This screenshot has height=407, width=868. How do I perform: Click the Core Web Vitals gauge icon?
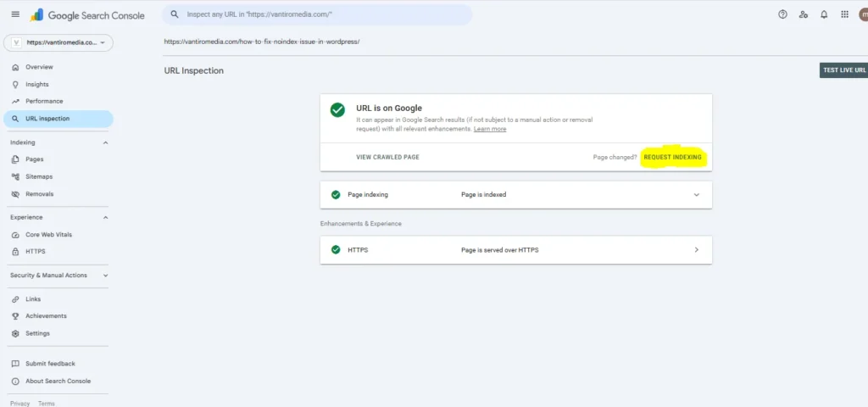[x=15, y=235]
